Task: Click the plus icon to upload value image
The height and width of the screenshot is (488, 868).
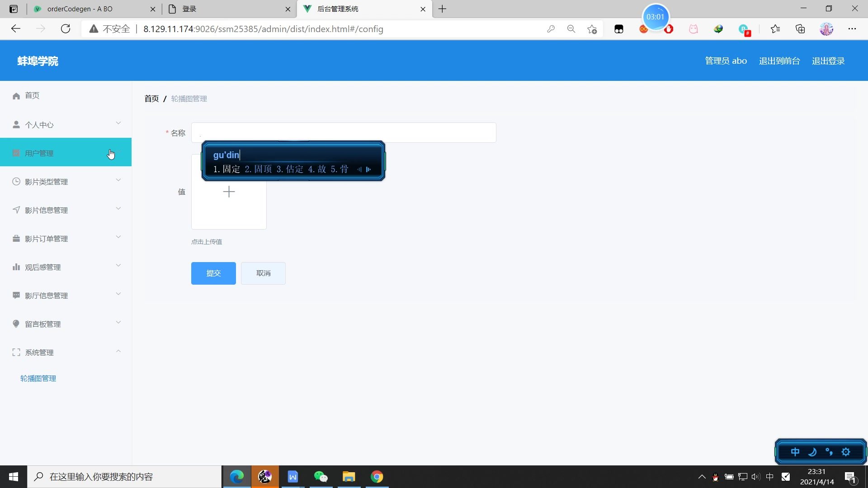Action: point(229,192)
